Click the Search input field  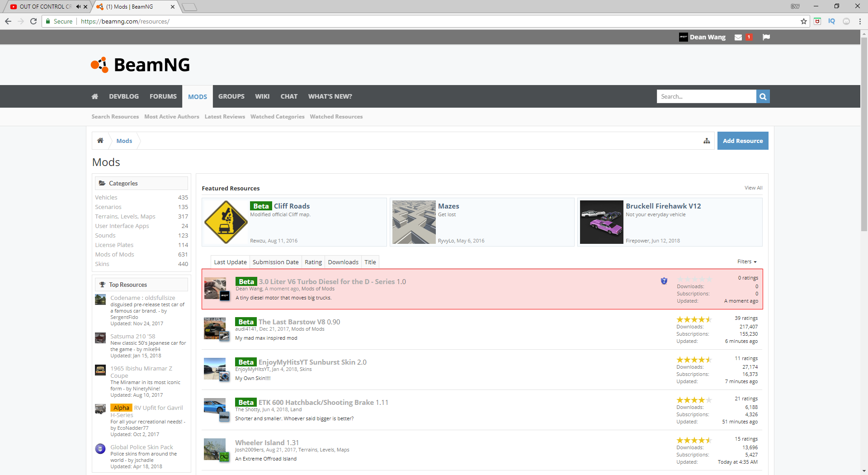click(707, 96)
